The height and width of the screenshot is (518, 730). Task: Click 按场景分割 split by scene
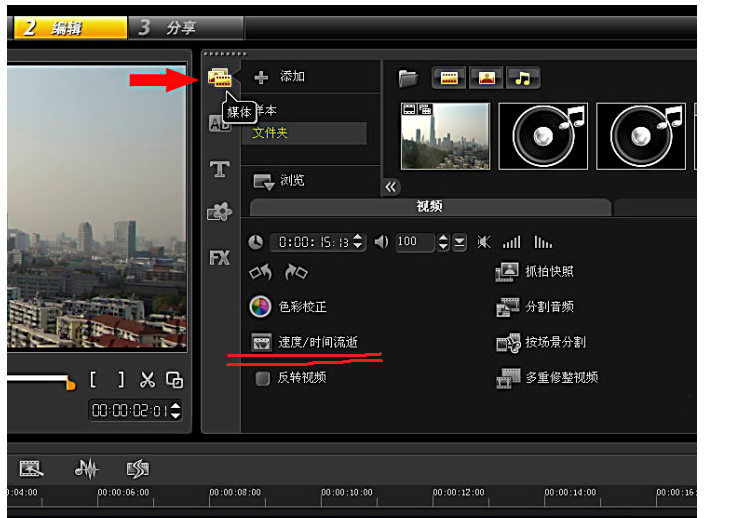[x=541, y=343]
